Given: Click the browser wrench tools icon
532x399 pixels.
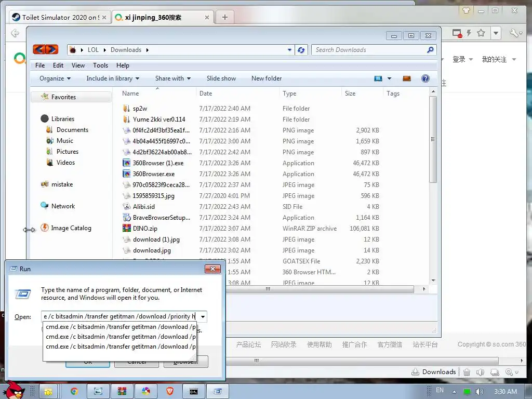Looking at the screenshot, I should (514, 33).
